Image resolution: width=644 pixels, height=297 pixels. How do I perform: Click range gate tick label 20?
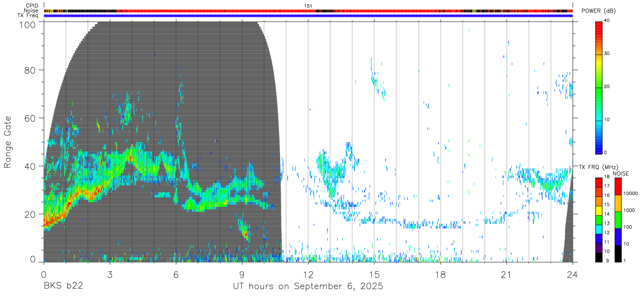tap(30, 214)
